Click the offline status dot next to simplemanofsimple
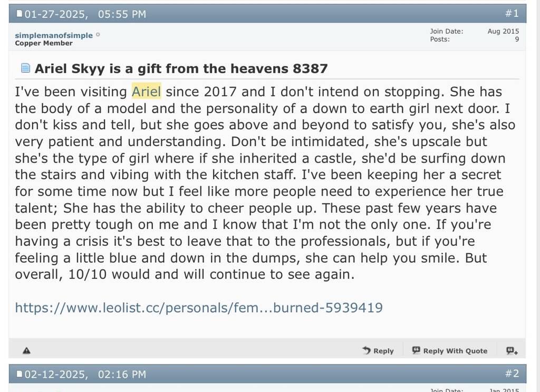540x392 pixels. point(98,35)
